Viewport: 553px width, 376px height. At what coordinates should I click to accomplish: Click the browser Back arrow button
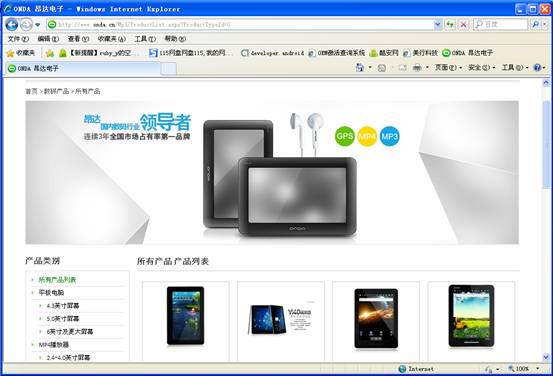click(x=12, y=25)
